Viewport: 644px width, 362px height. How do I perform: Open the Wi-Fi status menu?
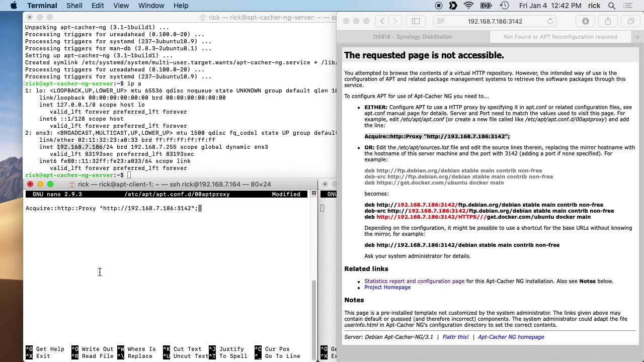coord(469,6)
